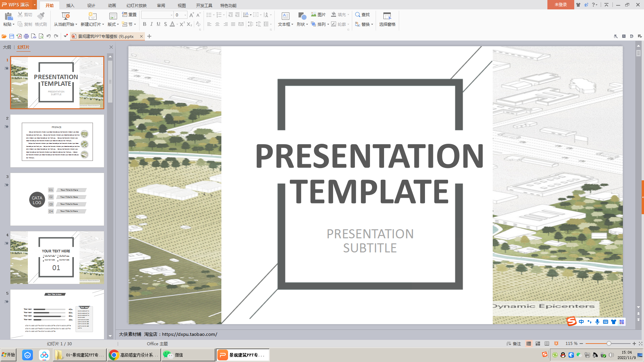The height and width of the screenshot is (362, 644).
Task: Open file via folder icon in quick toolbar
Action: [4, 36]
